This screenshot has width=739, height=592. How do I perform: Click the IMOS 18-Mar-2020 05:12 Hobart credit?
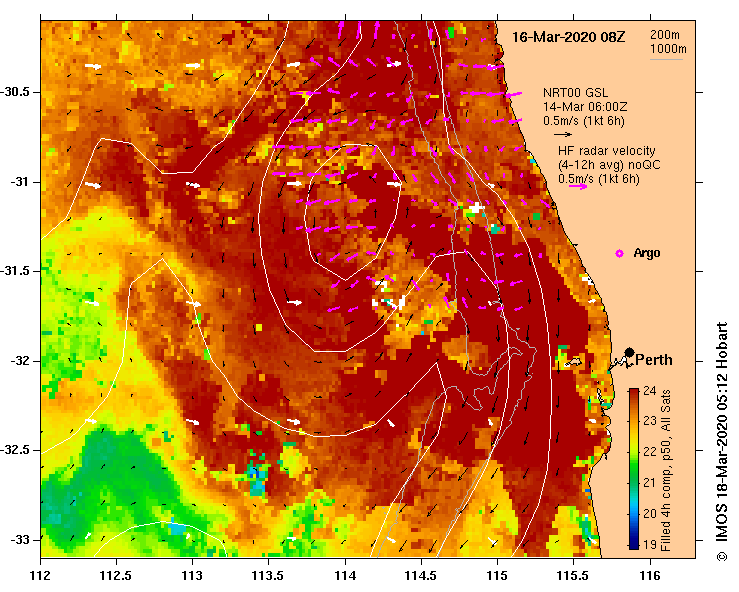722,441
